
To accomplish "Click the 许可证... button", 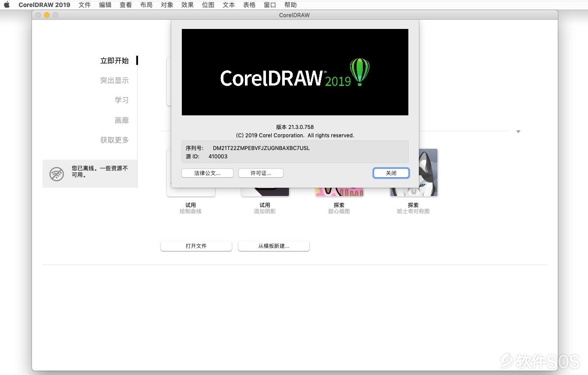I will [261, 173].
